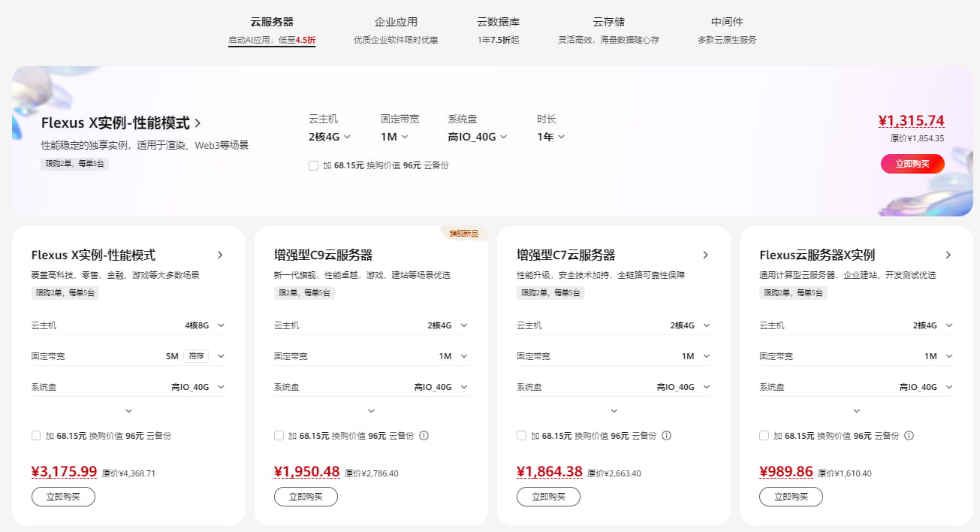Click the banner 立即购买 button
The height and width of the screenshot is (532, 980).
[912, 164]
